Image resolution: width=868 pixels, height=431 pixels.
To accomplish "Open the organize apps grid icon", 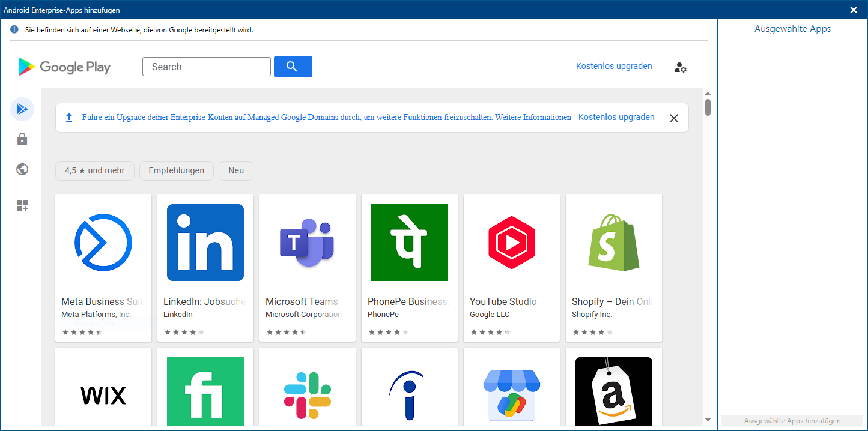I will [x=22, y=205].
